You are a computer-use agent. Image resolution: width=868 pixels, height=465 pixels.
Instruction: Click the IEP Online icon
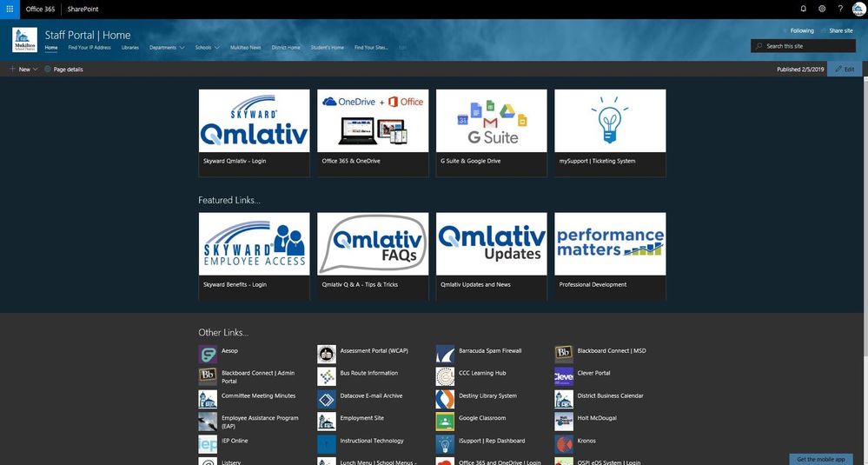pyautogui.click(x=208, y=444)
